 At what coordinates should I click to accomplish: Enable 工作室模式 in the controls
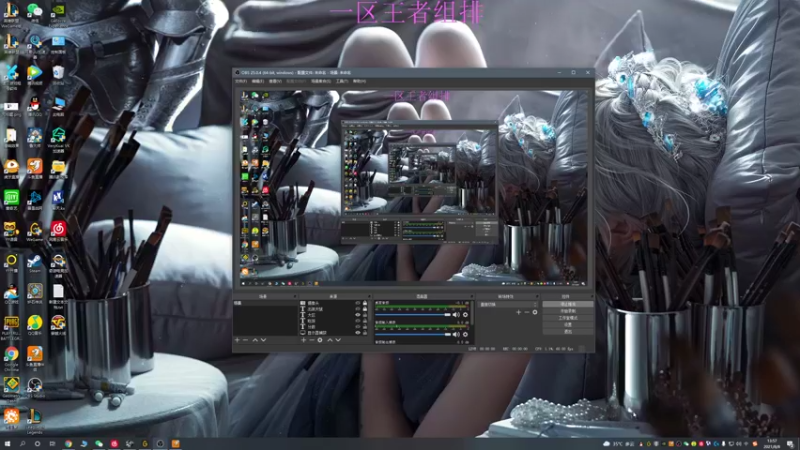568,318
